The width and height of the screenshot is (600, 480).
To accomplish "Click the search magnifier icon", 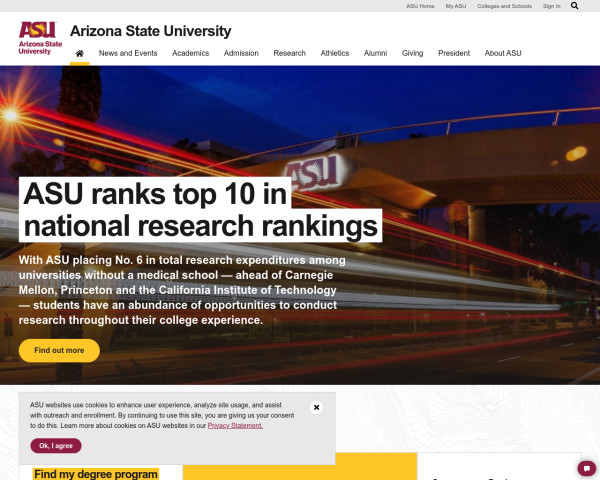I will pyautogui.click(x=575, y=6).
